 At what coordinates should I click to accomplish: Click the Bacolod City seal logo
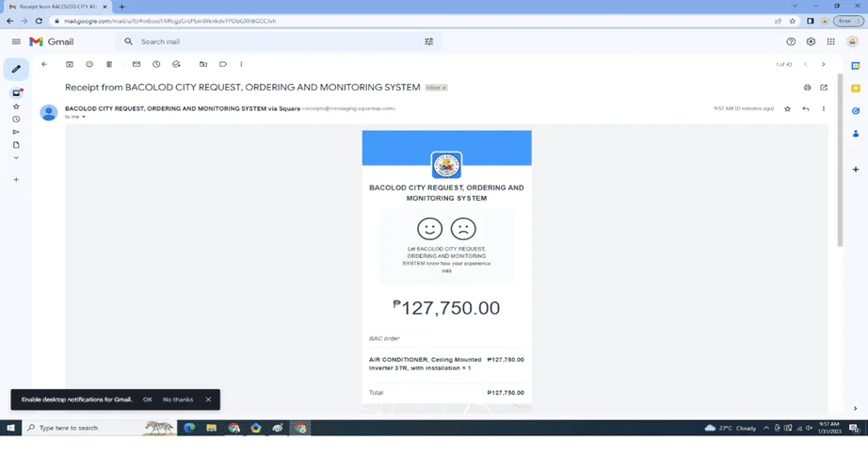447,165
